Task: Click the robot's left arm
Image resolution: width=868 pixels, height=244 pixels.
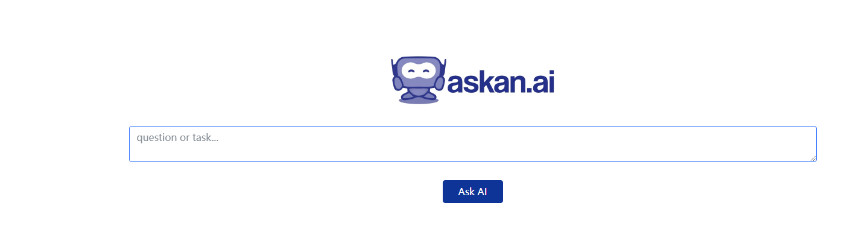Action: [398, 84]
